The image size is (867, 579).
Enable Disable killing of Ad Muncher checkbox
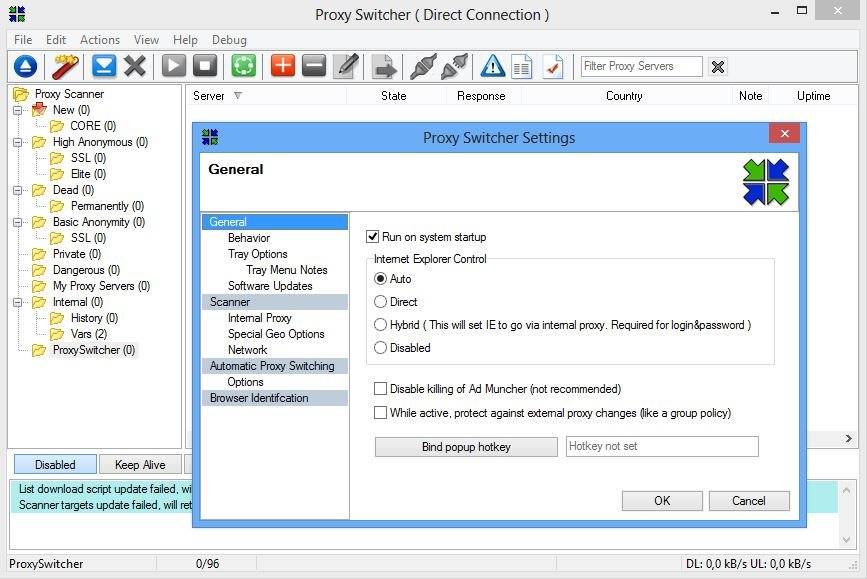(x=380, y=389)
